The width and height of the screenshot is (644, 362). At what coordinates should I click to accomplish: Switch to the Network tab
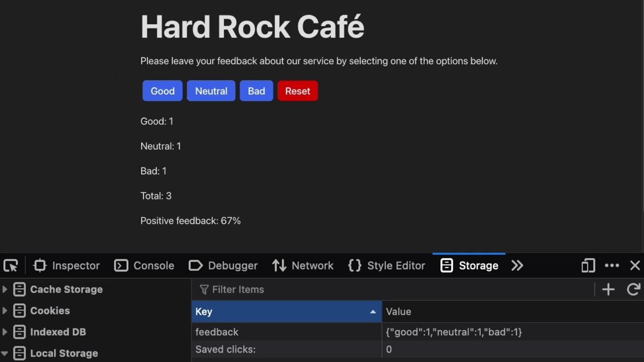tap(303, 265)
